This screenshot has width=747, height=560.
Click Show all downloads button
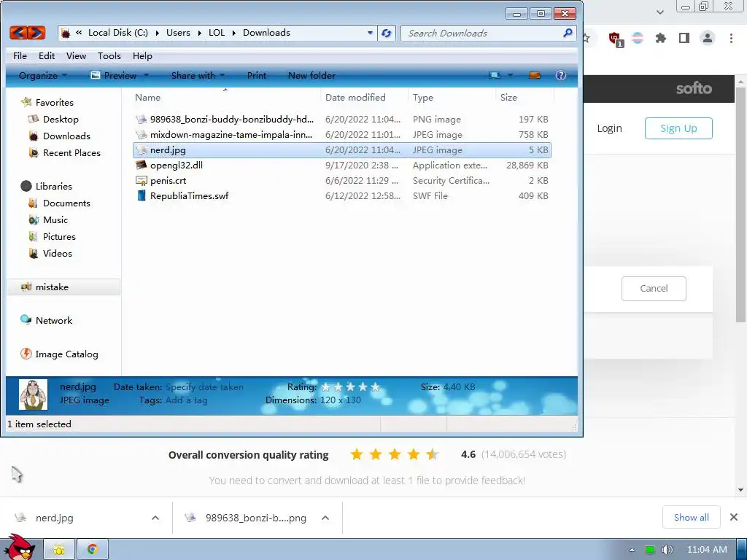click(x=692, y=517)
